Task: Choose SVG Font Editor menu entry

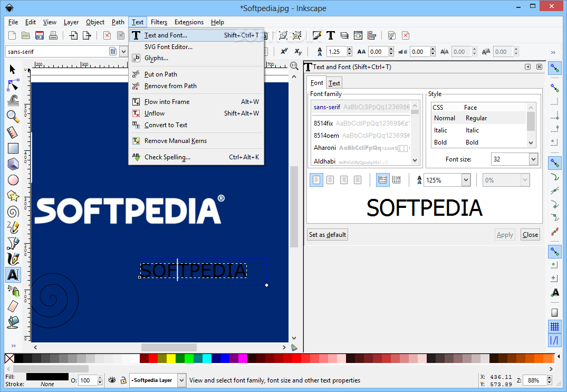Action: (196, 46)
